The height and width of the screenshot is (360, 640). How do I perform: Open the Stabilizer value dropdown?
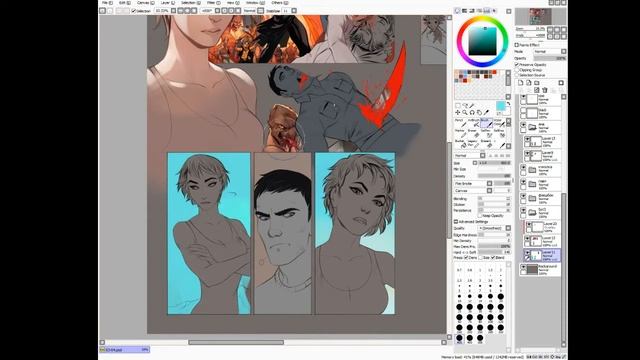[294, 11]
